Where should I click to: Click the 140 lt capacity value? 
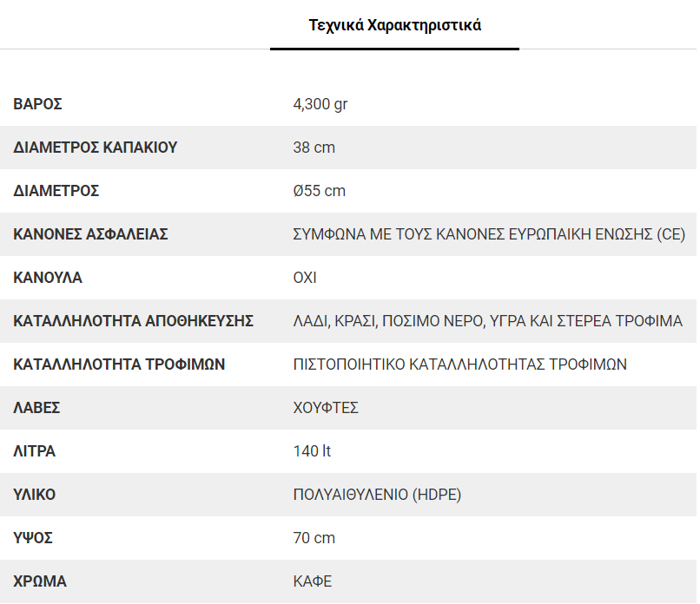(x=312, y=451)
